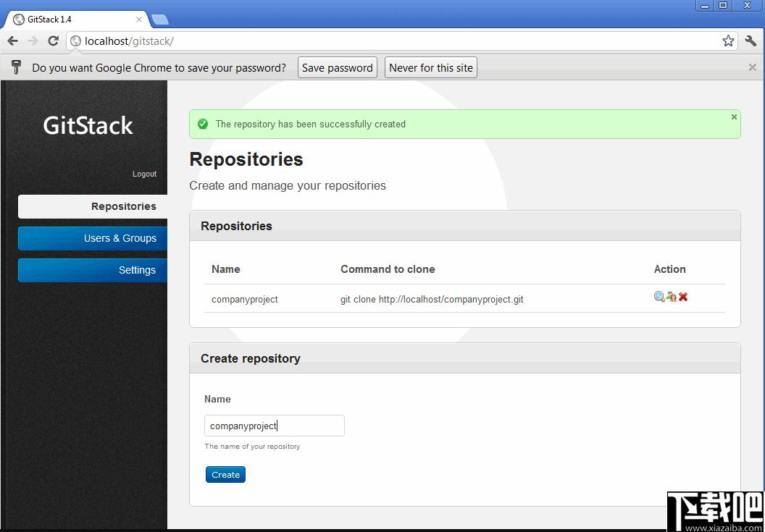Reload the page with refresh icon
This screenshot has height=532, width=765.
coord(54,41)
